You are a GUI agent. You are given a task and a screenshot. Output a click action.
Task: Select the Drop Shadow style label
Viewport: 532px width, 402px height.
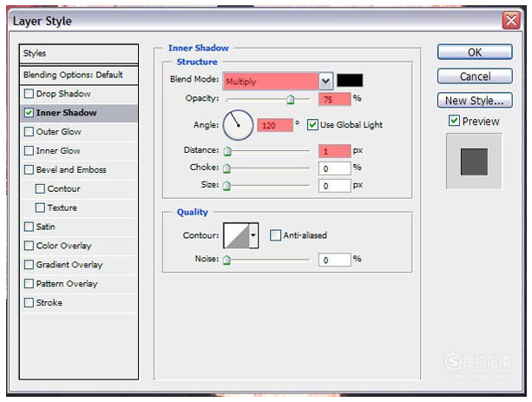pos(63,94)
